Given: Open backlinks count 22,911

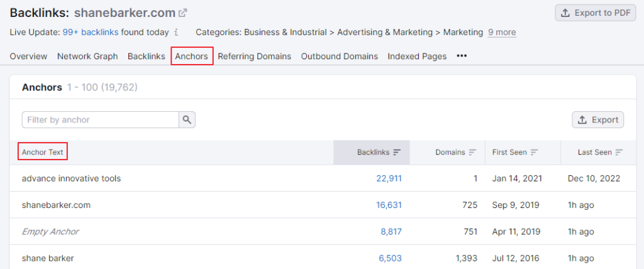Looking at the screenshot, I should coord(389,178).
